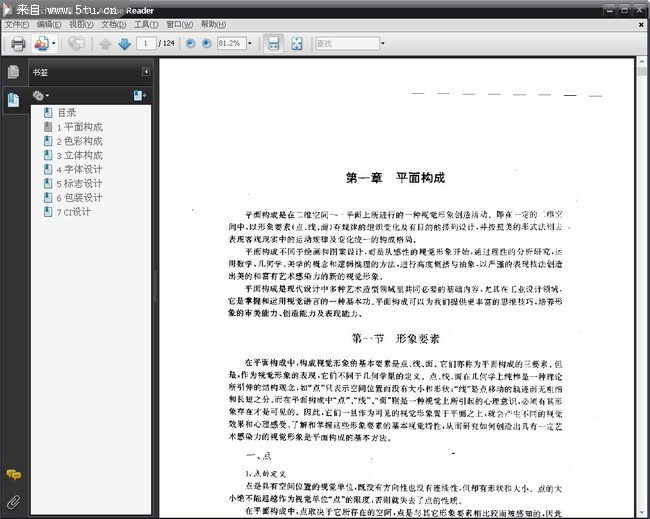Screen dimensions: 650x519
Task: Open the 文件(F) menu
Action: (x=17, y=23)
